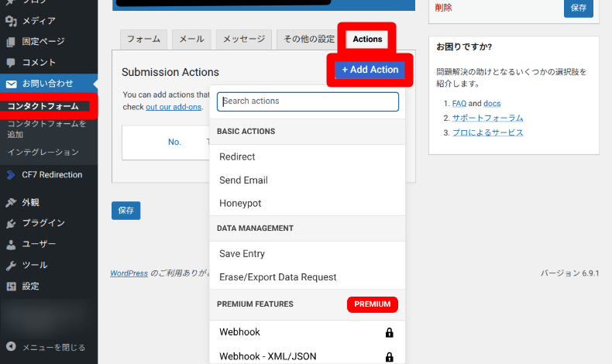The image size is (612, 364).
Task: Click the + Add Action button
Action: tap(370, 70)
